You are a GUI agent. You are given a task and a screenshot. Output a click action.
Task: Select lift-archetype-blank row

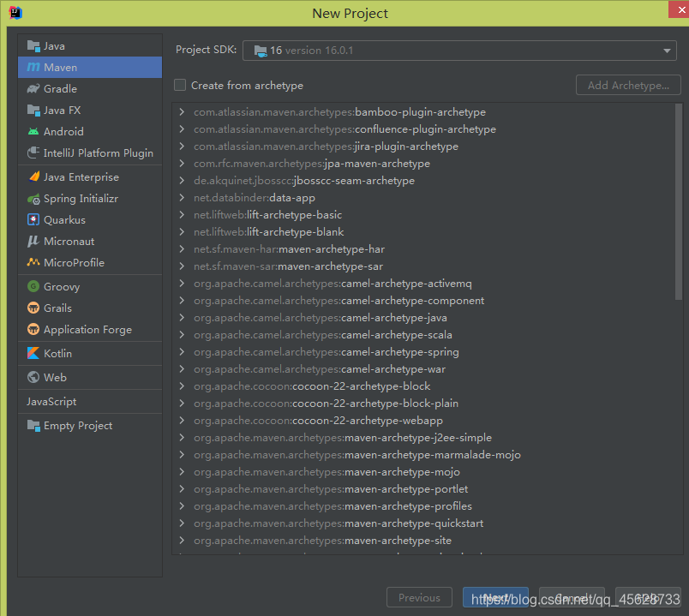pos(424,232)
